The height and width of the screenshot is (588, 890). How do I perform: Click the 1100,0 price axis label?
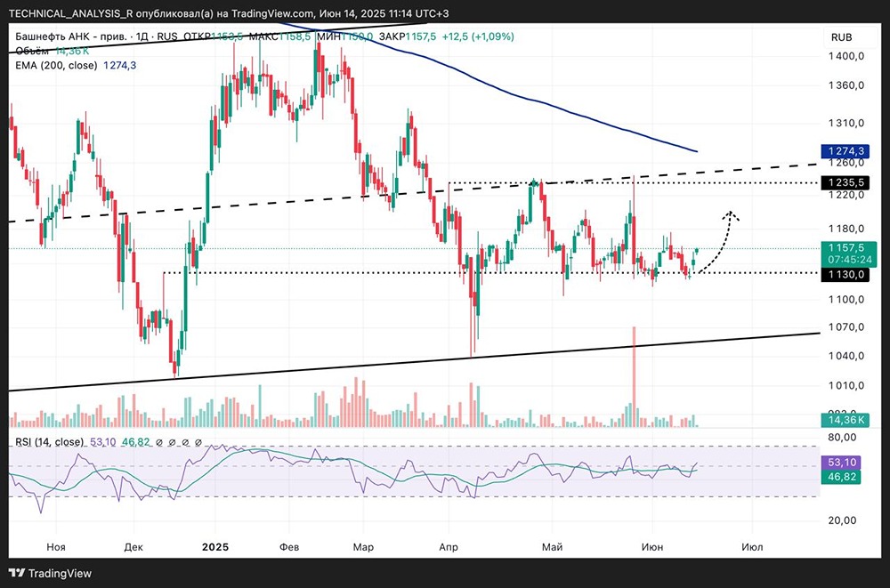pos(845,299)
